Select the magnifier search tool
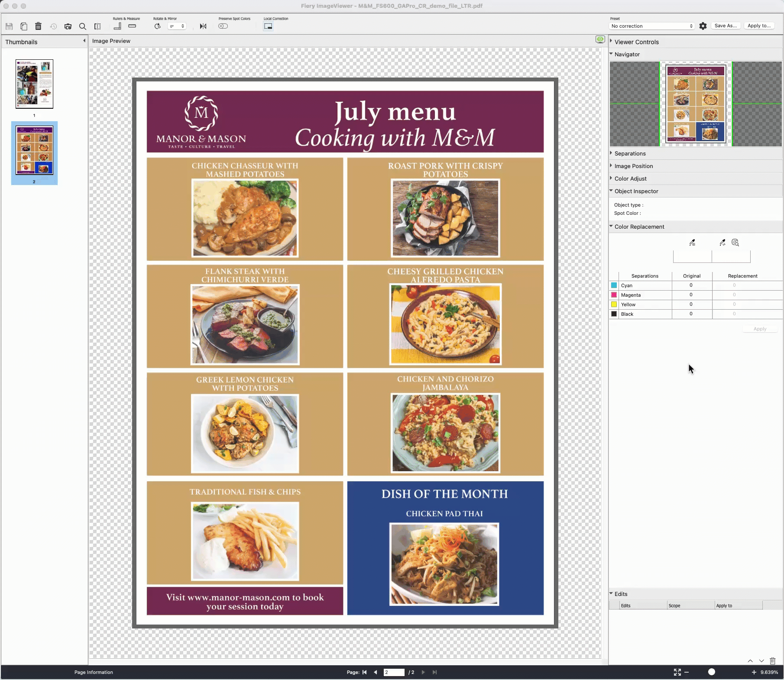Viewport: 784px width, 680px height. coord(83,26)
